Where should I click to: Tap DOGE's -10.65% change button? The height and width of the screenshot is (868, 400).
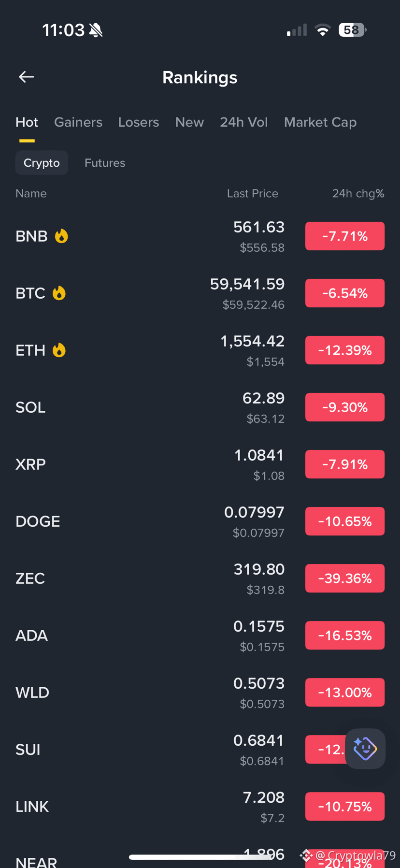[345, 521]
